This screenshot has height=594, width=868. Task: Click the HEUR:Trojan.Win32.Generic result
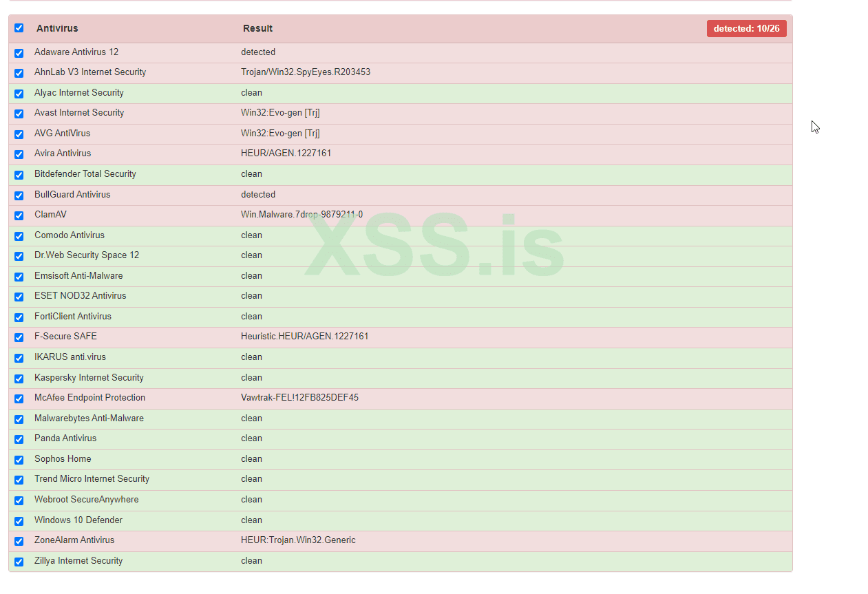pos(298,540)
